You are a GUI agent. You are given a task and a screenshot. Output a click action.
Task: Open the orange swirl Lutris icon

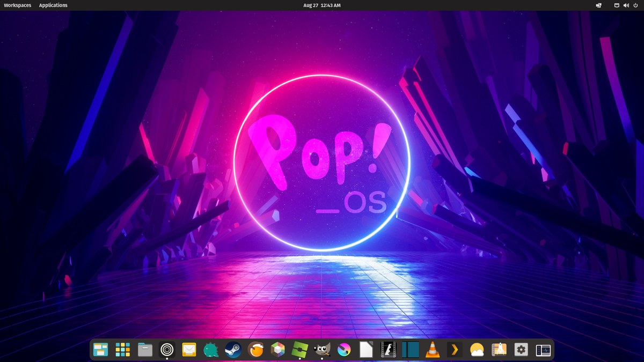click(255, 350)
